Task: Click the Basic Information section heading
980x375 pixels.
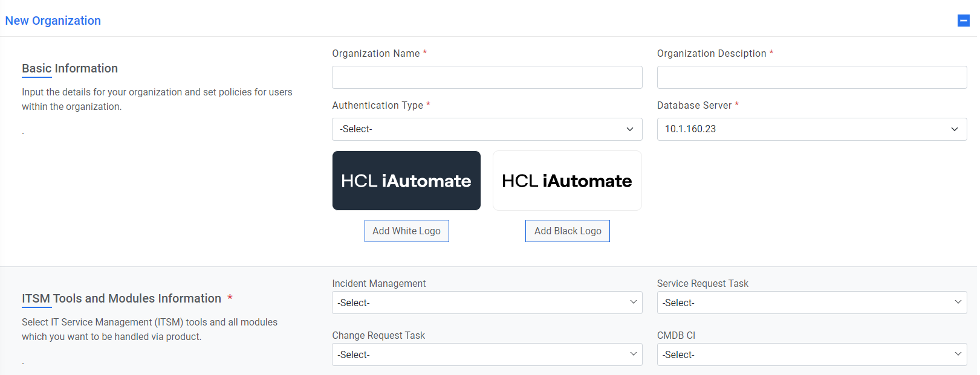Action: coord(70,68)
